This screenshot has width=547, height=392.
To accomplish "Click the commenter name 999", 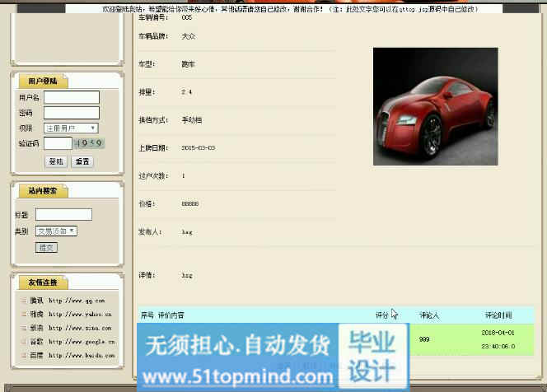I will [424, 339].
